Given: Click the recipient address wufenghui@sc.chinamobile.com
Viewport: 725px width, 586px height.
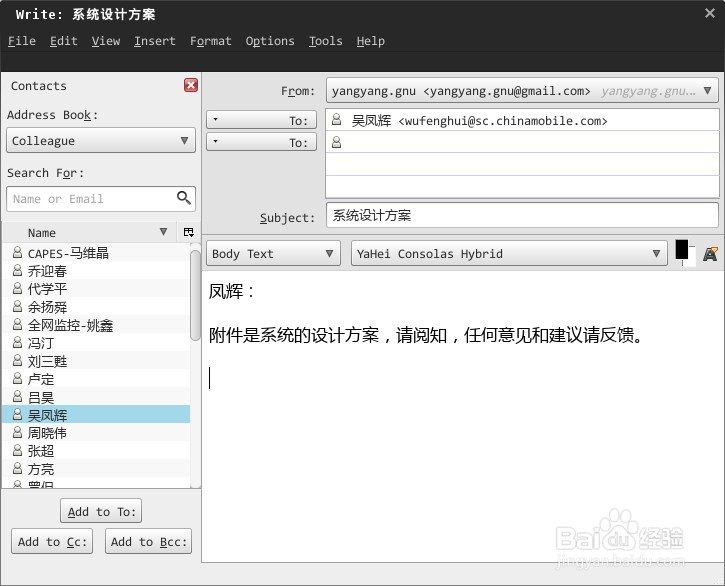Looking at the screenshot, I should [503, 121].
